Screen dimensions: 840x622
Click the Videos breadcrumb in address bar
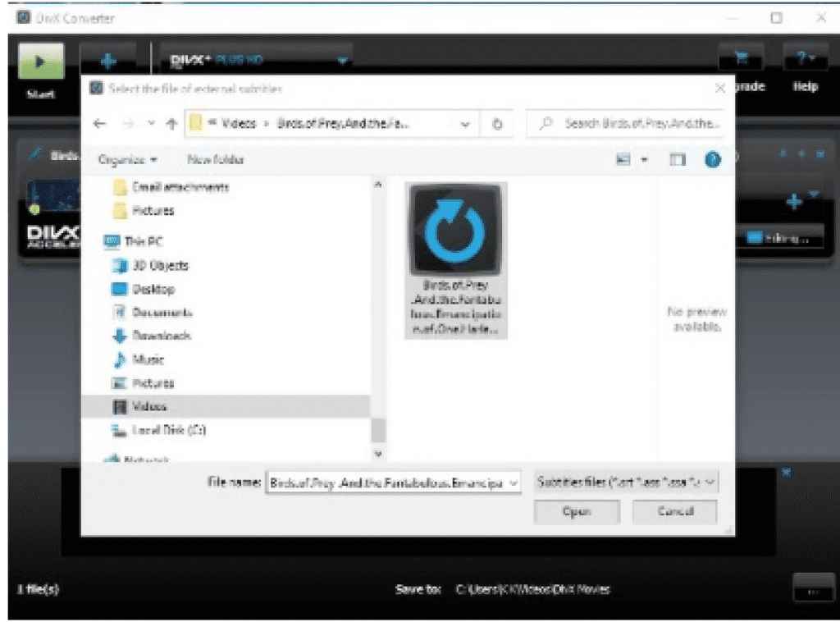pos(239,124)
